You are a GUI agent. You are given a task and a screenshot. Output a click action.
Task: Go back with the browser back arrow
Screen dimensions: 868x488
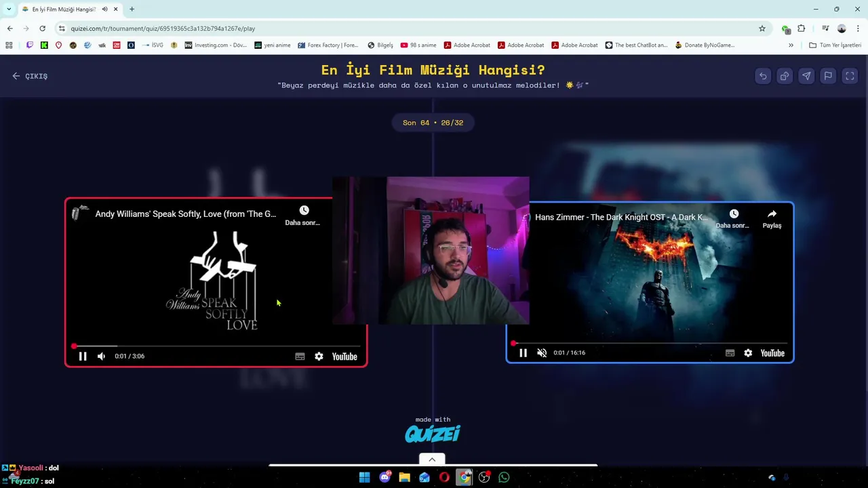(9, 28)
